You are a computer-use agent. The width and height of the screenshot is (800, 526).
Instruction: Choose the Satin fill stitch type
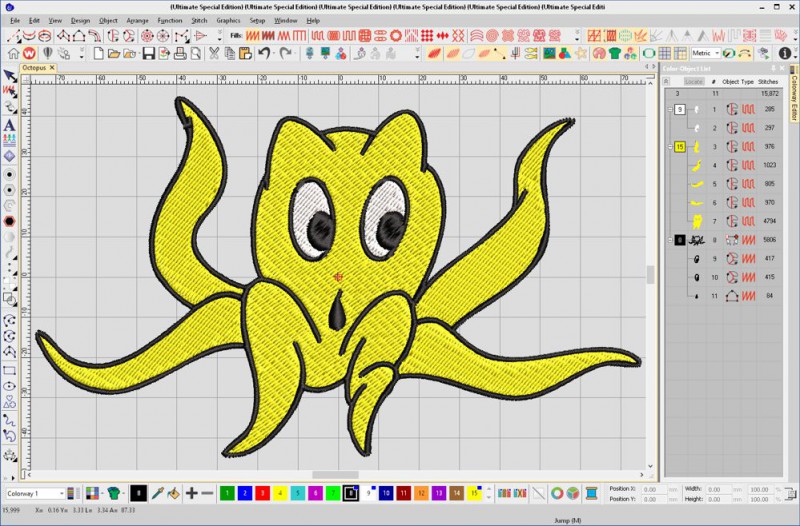click(x=253, y=36)
